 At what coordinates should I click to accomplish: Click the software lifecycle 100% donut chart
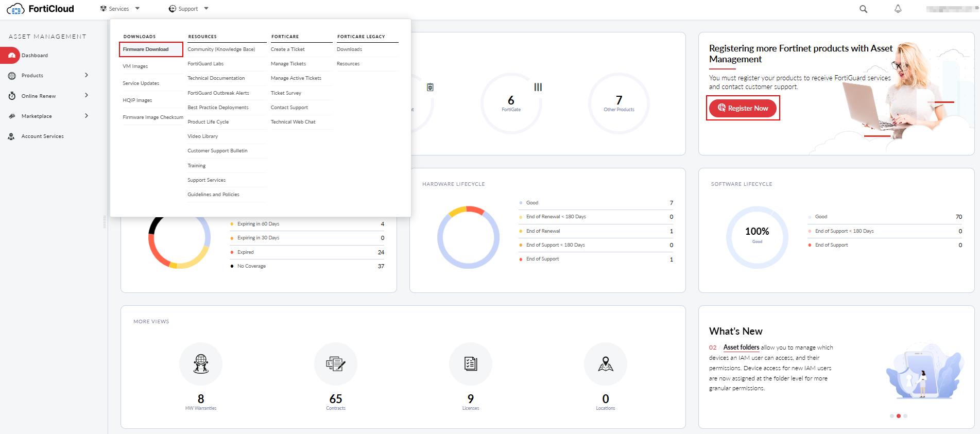[757, 237]
